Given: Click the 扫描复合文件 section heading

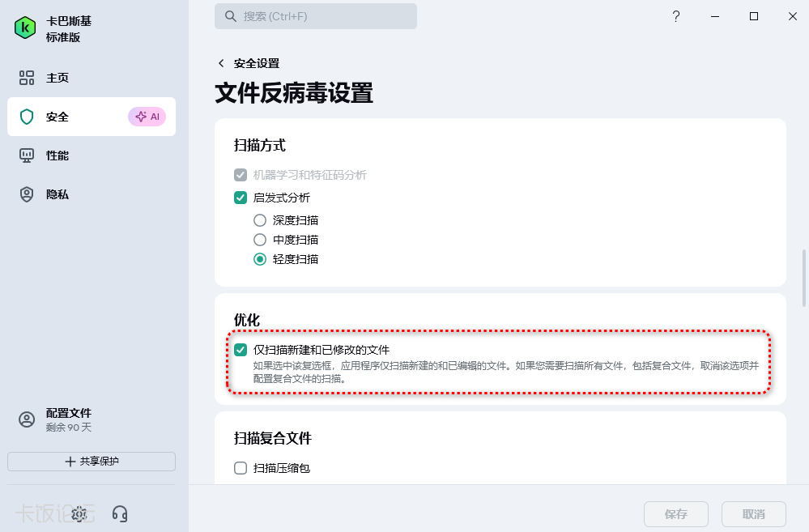Looking at the screenshot, I should [x=272, y=438].
